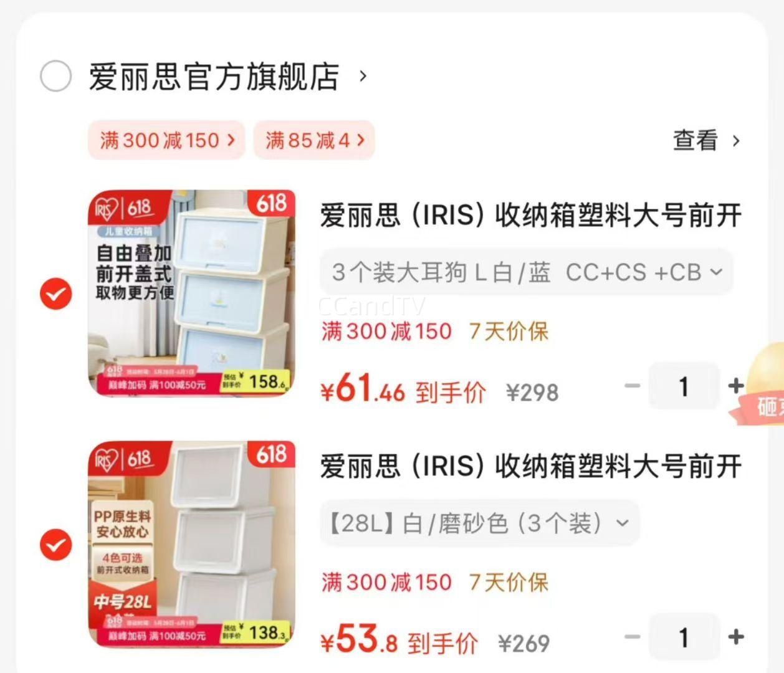Open the first 爱丽思 (IRIS) 收纳箱 product title

[x=531, y=216]
